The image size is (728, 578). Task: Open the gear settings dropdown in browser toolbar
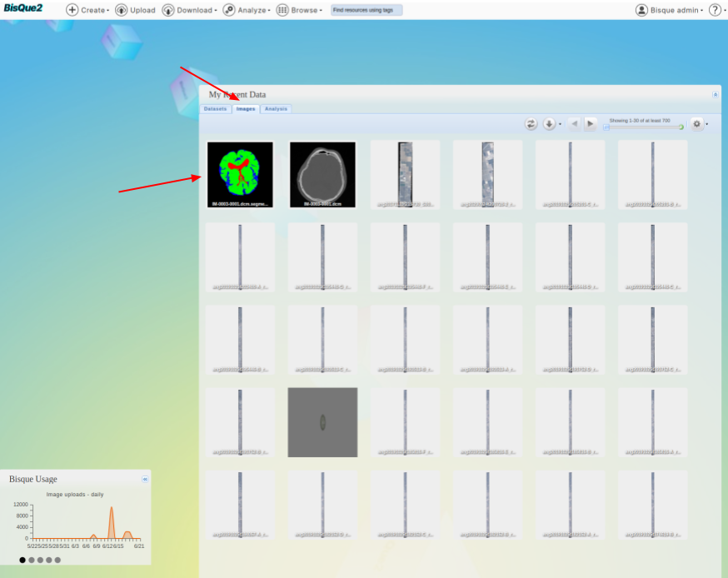point(698,124)
